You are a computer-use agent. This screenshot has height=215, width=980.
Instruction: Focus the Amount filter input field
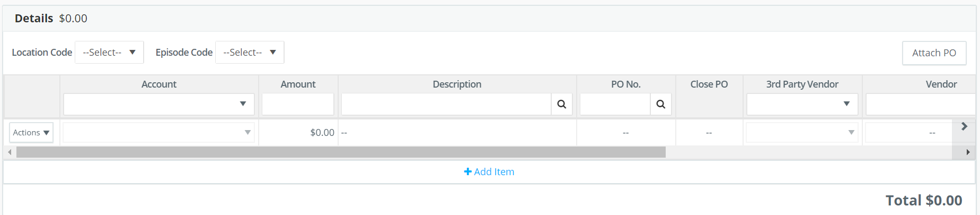click(298, 104)
